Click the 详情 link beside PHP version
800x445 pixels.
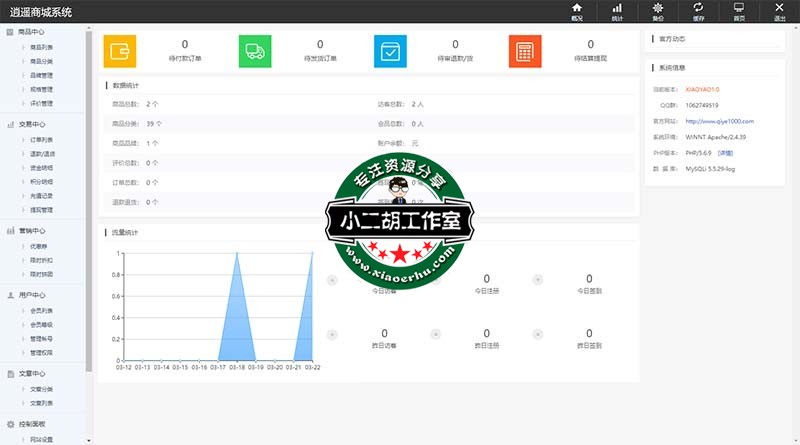click(x=725, y=153)
